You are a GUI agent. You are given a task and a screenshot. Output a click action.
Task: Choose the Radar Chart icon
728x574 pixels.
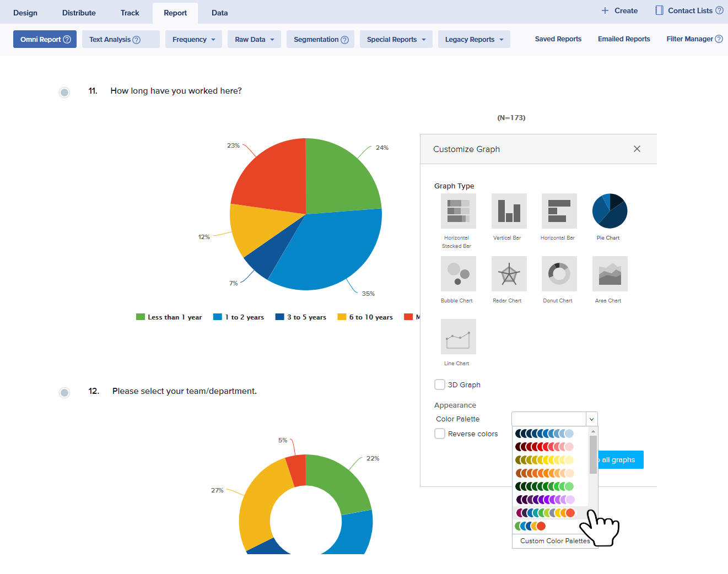[509, 274]
